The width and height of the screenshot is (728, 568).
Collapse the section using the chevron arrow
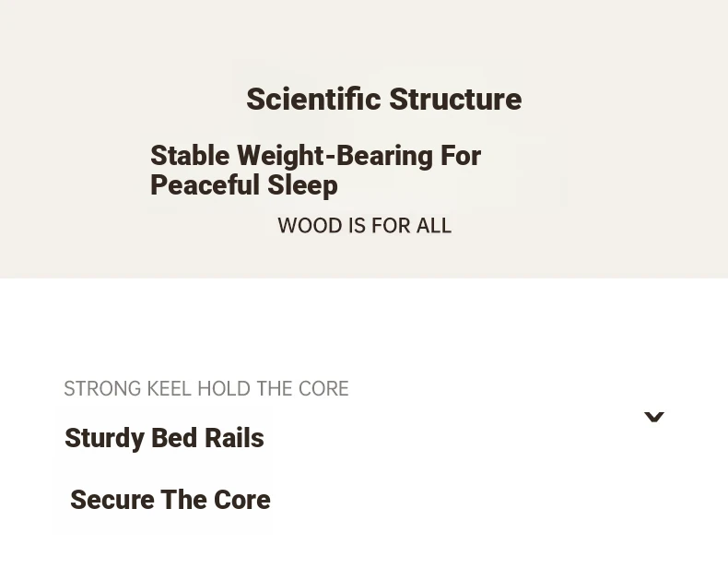653,417
